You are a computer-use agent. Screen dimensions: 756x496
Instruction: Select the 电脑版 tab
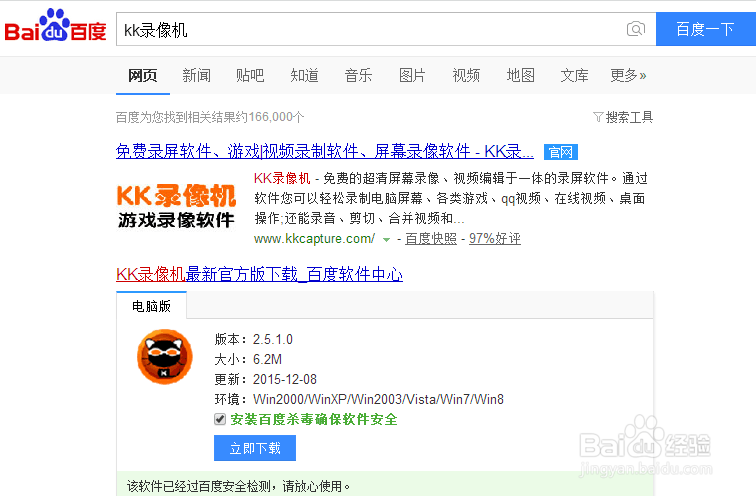coord(151,306)
